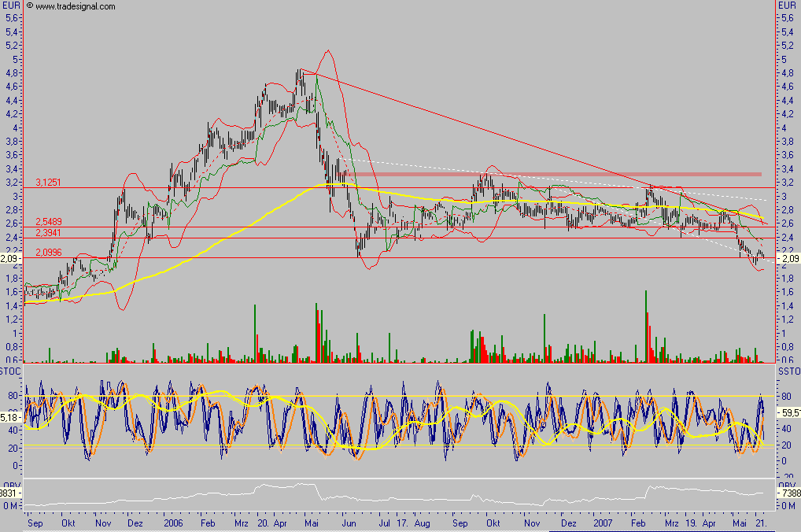Click the Jun month label on time axis

(349, 523)
